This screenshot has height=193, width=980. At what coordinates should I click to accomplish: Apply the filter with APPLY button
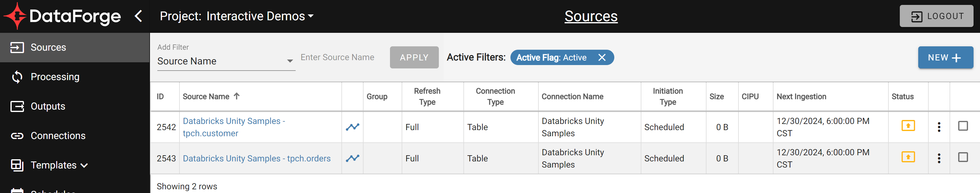point(414,57)
